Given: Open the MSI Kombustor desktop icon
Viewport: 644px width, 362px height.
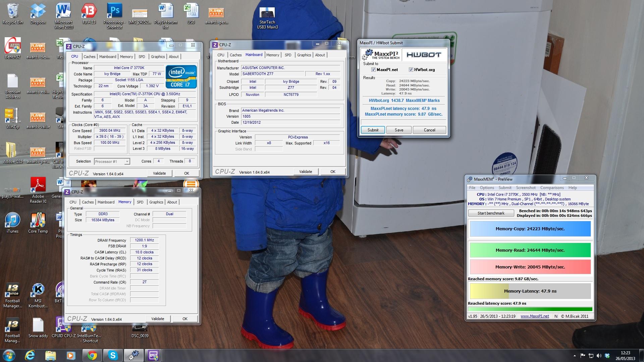Looking at the screenshot, I should [38, 295].
